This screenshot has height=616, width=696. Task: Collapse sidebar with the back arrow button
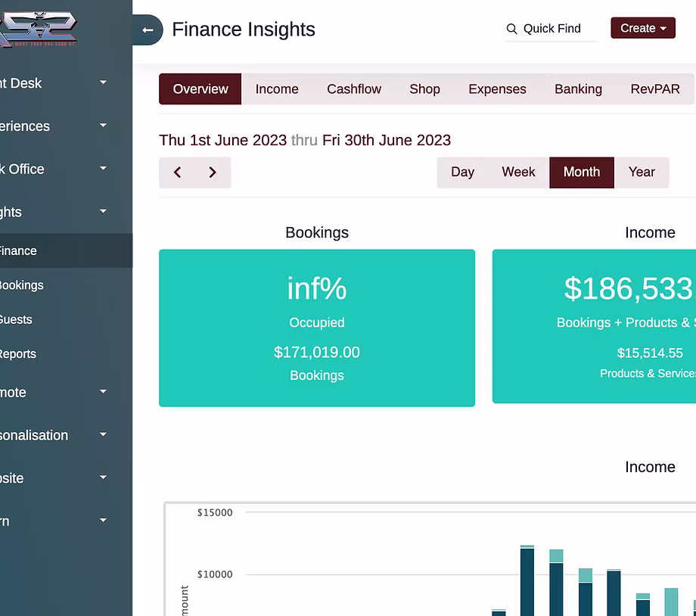coord(148,30)
